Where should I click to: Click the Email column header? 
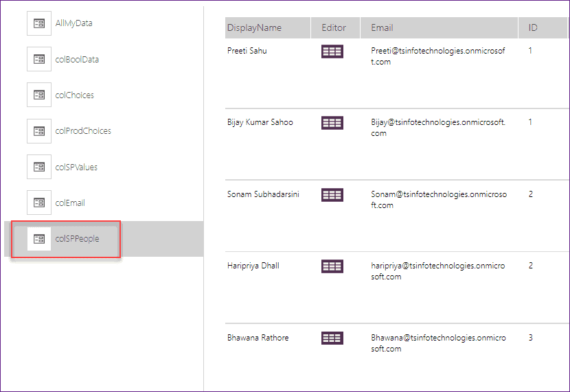click(439, 27)
